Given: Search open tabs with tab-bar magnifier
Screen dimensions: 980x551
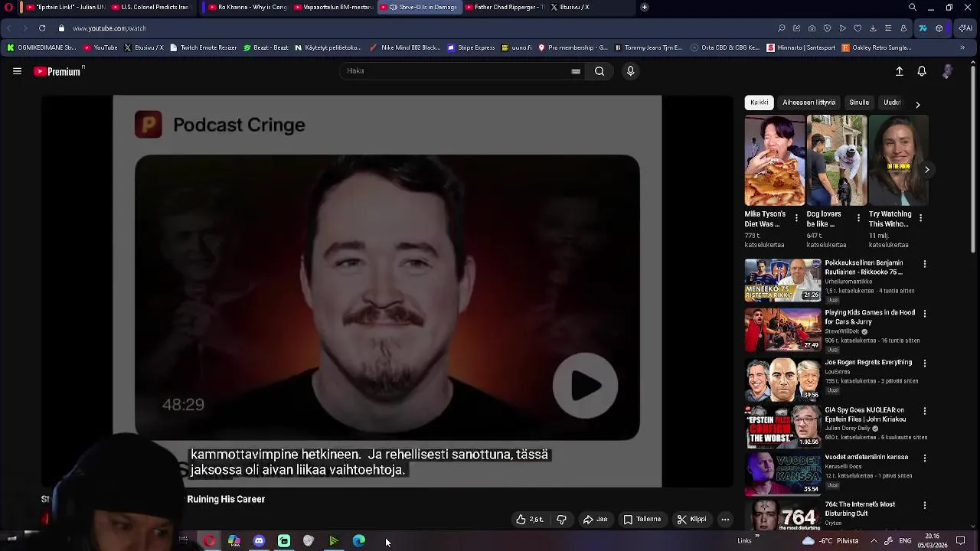Looking at the screenshot, I should [912, 8].
